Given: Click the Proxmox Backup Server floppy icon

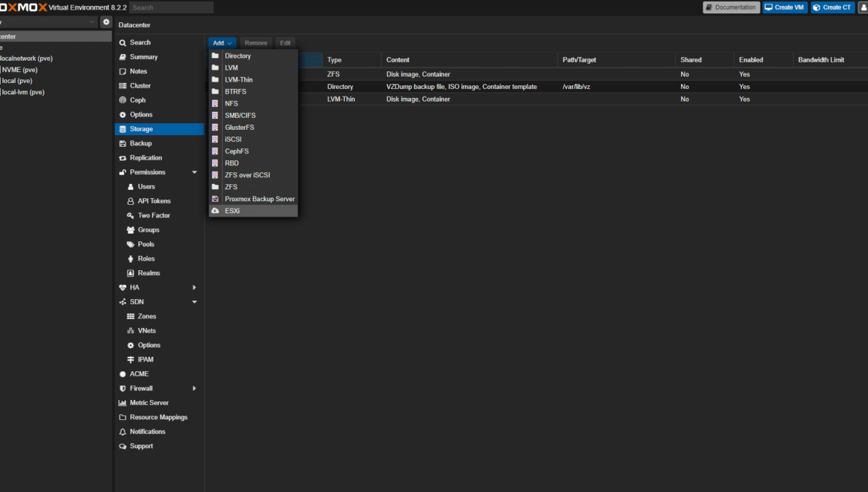Looking at the screenshot, I should pyautogui.click(x=215, y=199).
